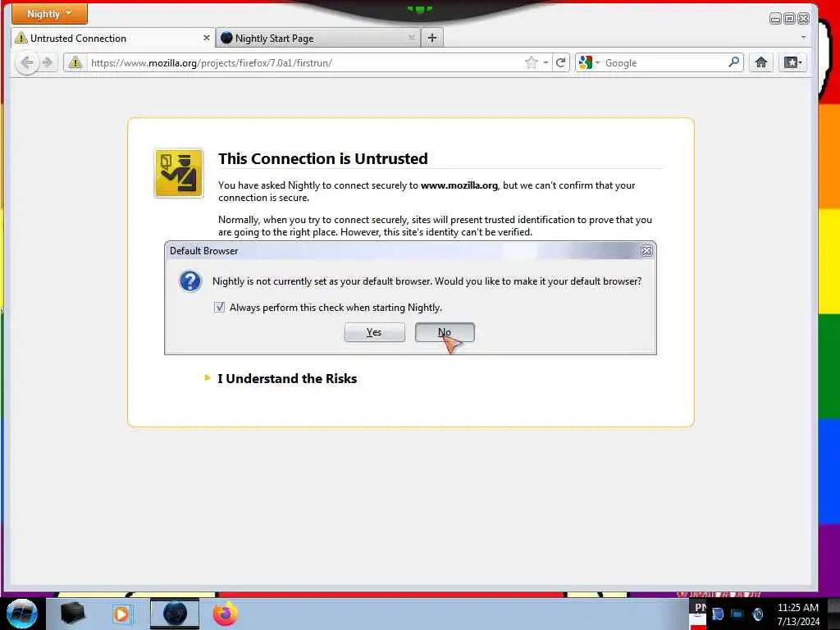Screen dimensions: 840x630
Task: Click the Nightly globe taskbar icon
Action: pyautogui.click(x=175, y=614)
